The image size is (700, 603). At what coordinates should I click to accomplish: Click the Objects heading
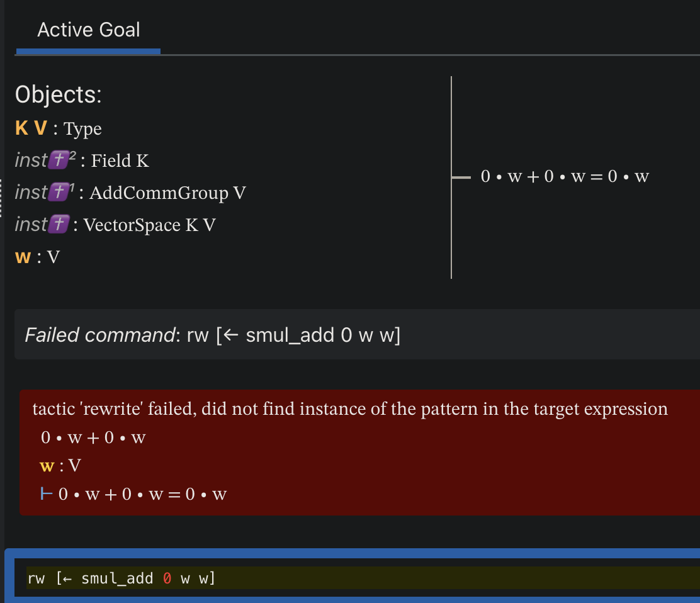[58, 94]
